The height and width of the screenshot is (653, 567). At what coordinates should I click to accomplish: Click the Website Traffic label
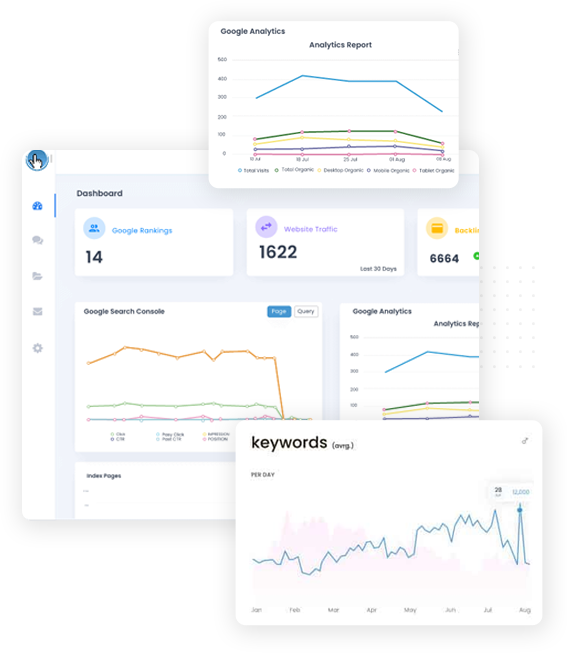(x=310, y=229)
